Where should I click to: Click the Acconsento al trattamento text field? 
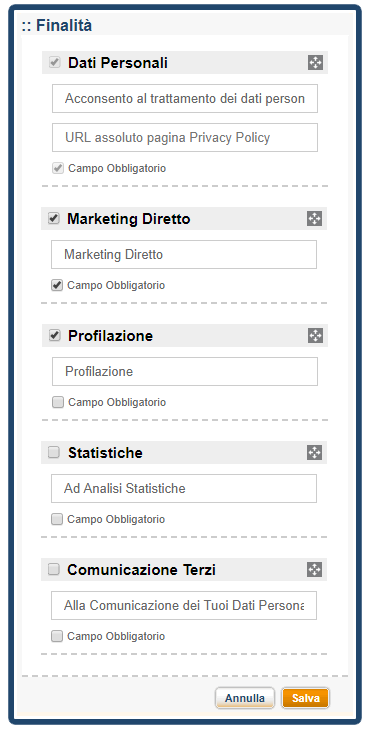pyautogui.click(x=185, y=99)
